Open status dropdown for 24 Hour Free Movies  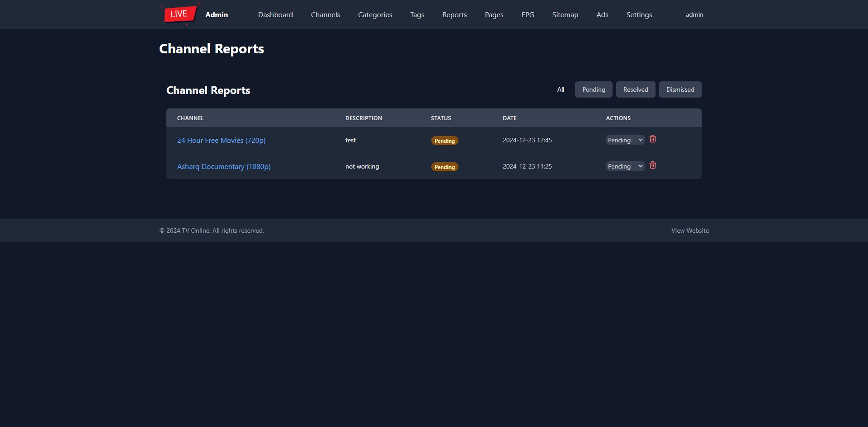pyautogui.click(x=625, y=140)
